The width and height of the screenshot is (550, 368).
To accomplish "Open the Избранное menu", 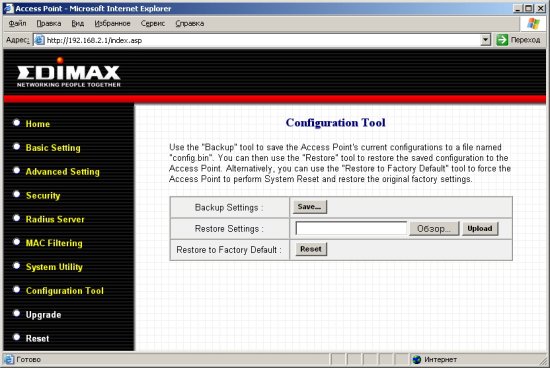I will point(112,24).
